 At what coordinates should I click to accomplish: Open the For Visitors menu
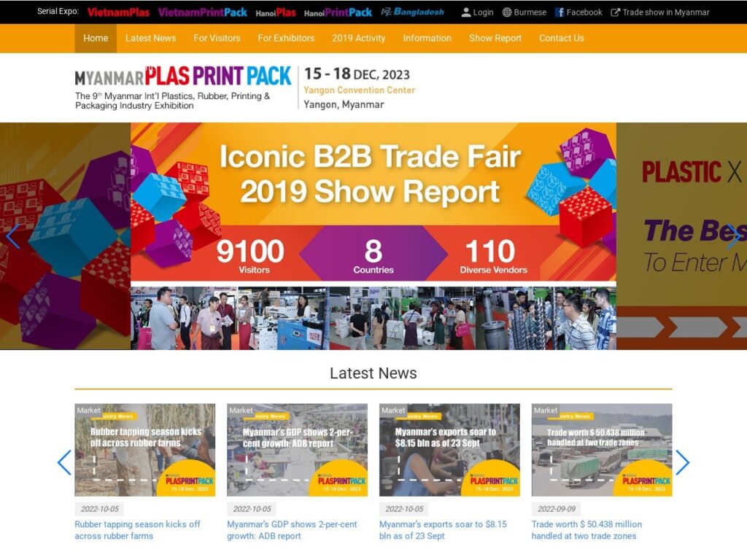tap(217, 38)
